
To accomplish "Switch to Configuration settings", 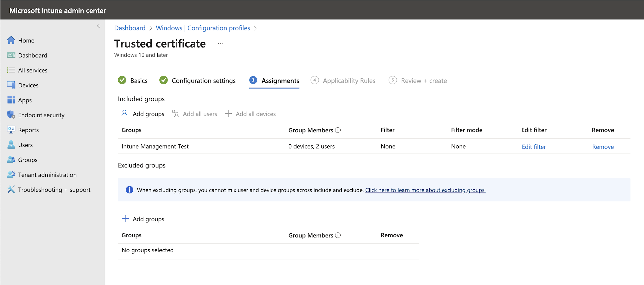I will (203, 80).
